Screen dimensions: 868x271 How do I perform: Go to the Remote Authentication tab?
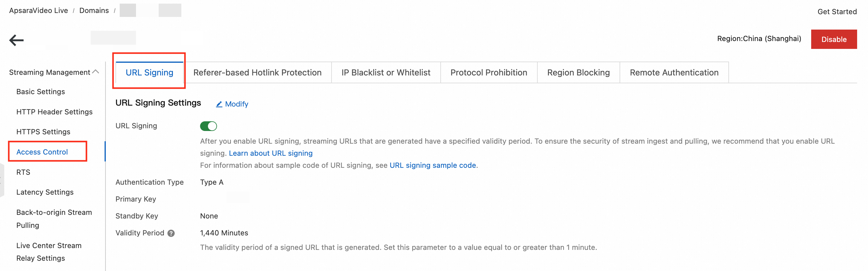point(674,73)
